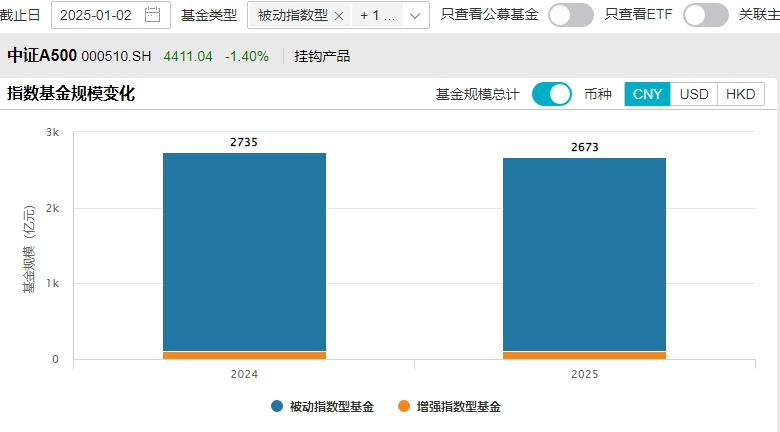Click the 指数基金规模变化 heading

71,94
